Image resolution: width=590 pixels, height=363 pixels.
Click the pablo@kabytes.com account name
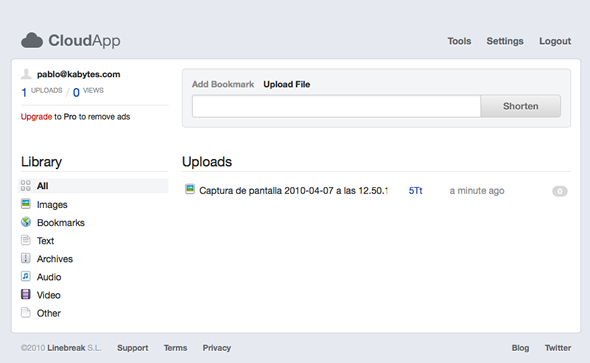(78, 74)
